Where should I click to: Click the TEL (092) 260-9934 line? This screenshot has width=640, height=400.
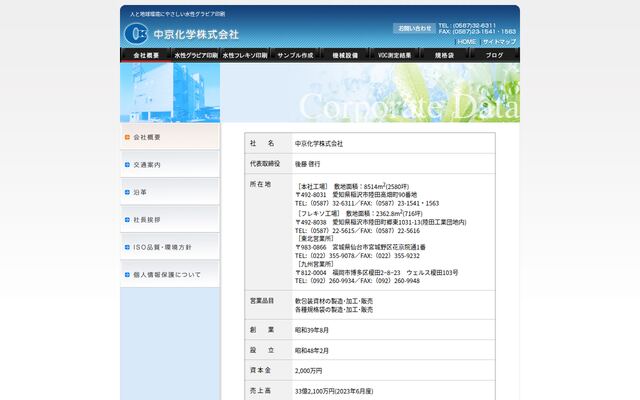[x=357, y=281]
